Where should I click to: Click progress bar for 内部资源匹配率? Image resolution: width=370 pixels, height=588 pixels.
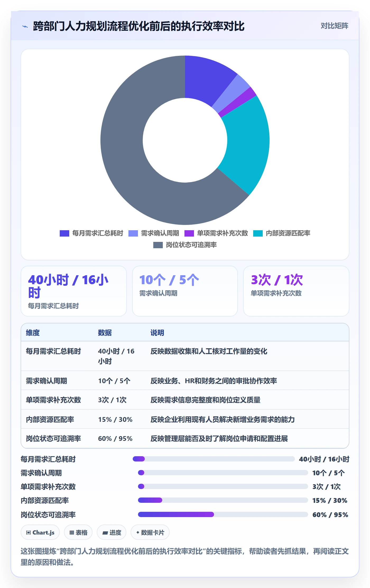pyautogui.click(x=223, y=500)
